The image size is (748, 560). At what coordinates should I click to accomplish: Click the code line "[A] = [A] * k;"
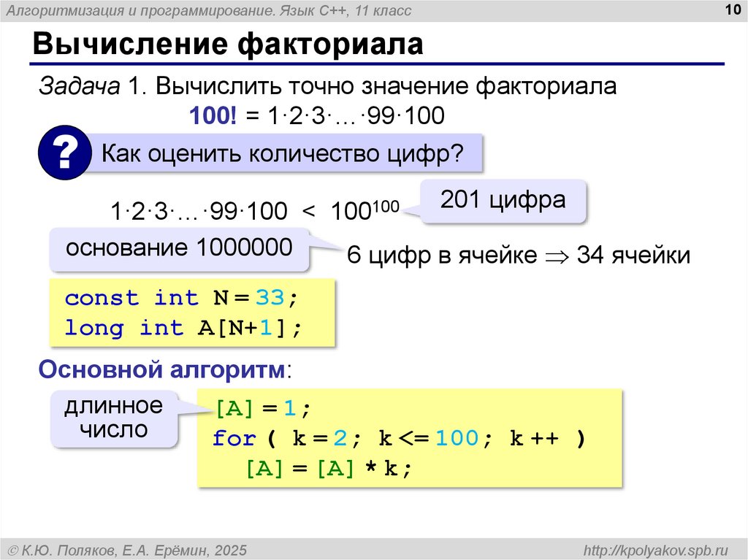tap(328, 469)
